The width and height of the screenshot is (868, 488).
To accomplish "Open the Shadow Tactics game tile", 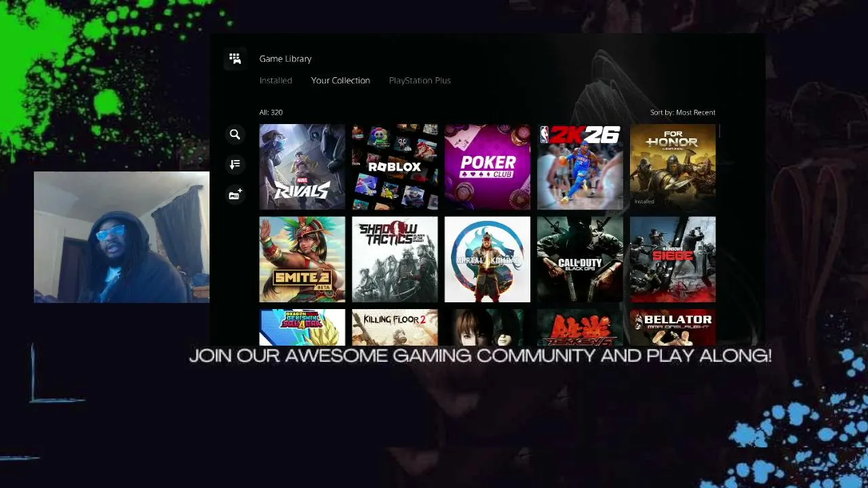I will click(395, 260).
